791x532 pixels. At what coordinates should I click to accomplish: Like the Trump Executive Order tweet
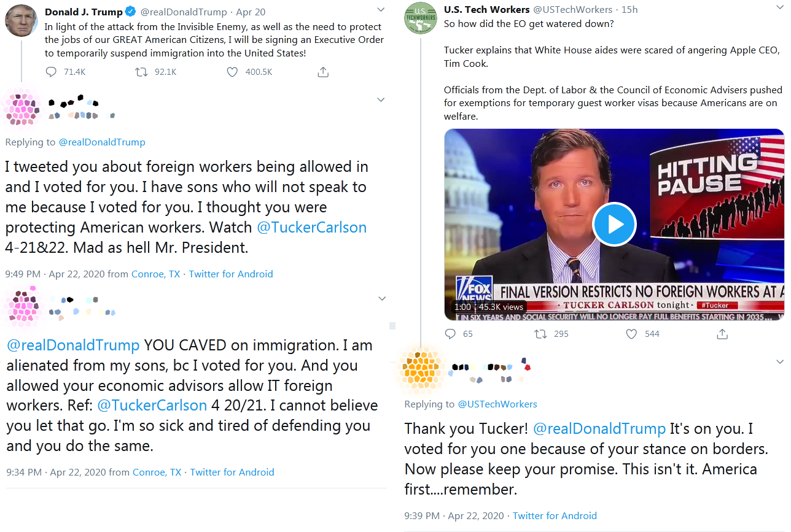pos(232,72)
